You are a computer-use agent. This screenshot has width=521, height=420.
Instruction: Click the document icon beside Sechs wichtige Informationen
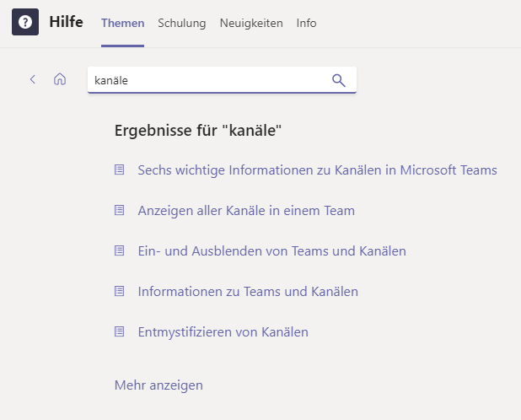119,170
